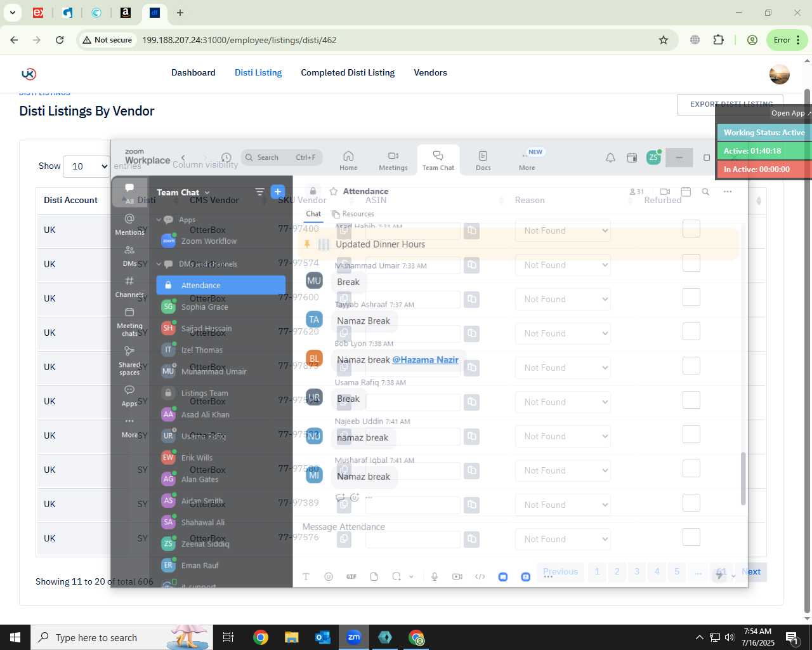Tick the Refurbed checkbox for SKU 77-97620
This screenshot has height=650, width=812.
coord(691,331)
